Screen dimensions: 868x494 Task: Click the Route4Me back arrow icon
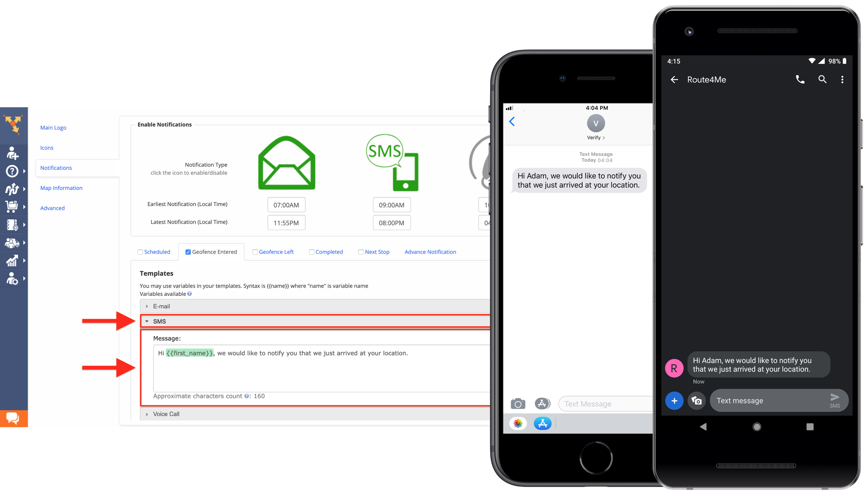click(674, 80)
